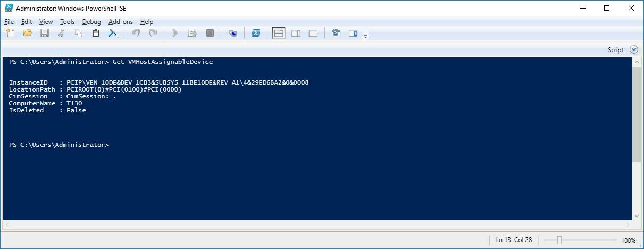Screen dimensions: 644x249
Task: Show the Command Add-on window
Action: pos(336,33)
